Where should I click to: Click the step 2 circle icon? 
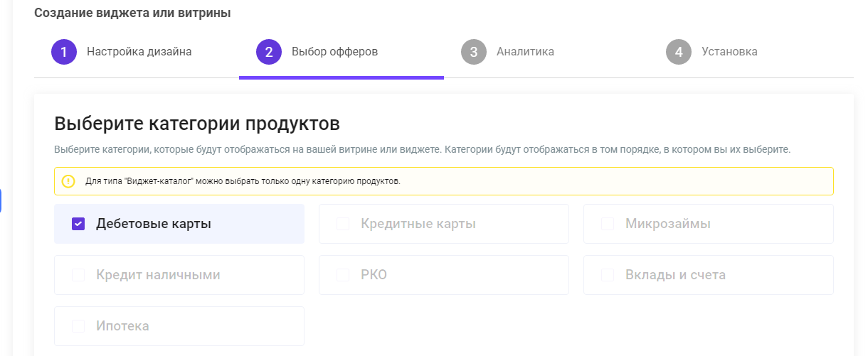[269, 52]
